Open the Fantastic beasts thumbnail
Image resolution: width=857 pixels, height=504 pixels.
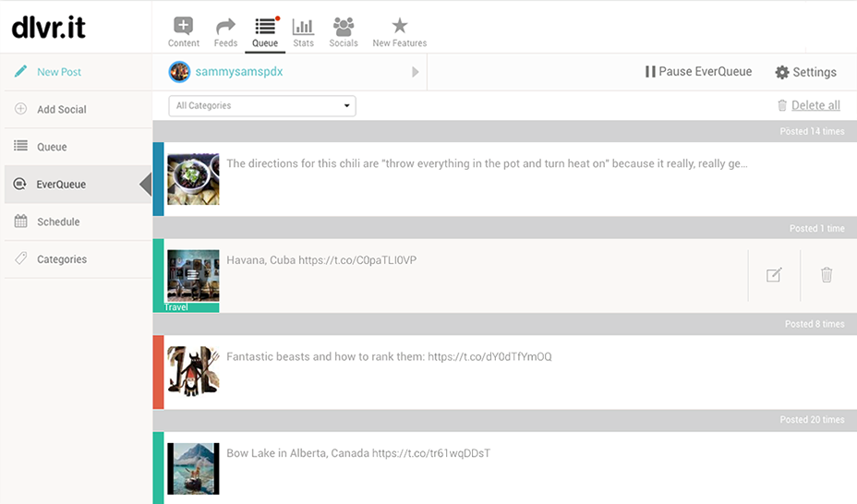coord(193,372)
